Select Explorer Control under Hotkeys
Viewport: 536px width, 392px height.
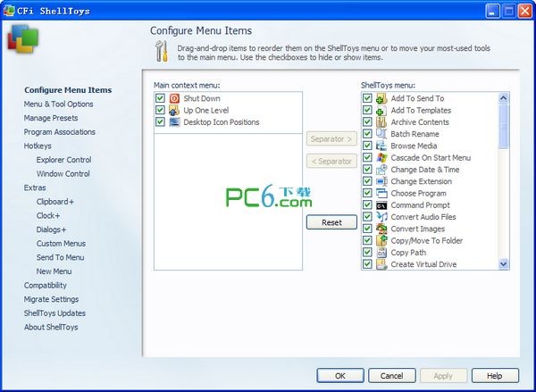pos(64,160)
